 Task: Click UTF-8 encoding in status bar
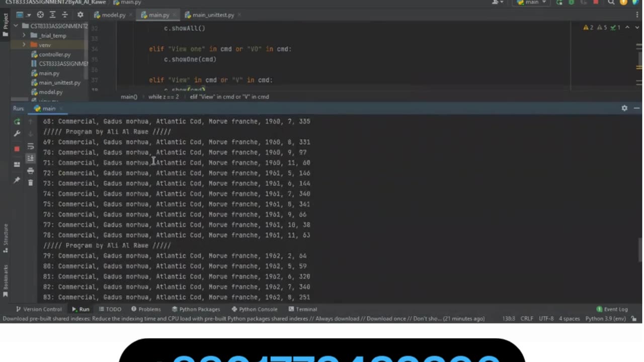tap(546, 319)
